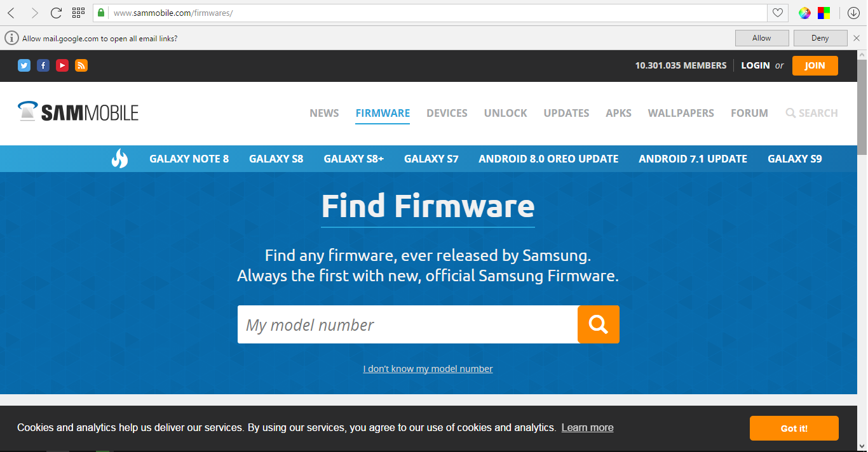Click SEARCH in the site navigation
Screen dimensions: 868x452
(811, 113)
